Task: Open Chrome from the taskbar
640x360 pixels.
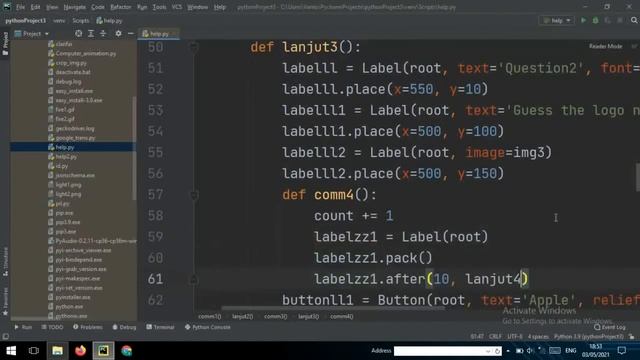Action: point(127,351)
